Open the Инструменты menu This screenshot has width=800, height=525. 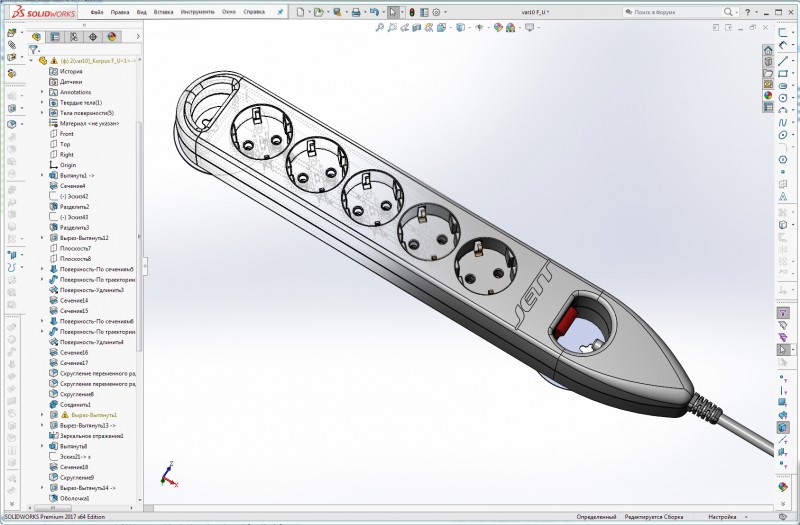pyautogui.click(x=197, y=12)
